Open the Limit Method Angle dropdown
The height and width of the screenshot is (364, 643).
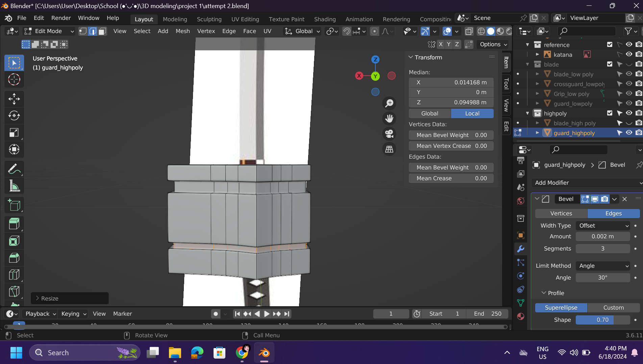pos(603,266)
